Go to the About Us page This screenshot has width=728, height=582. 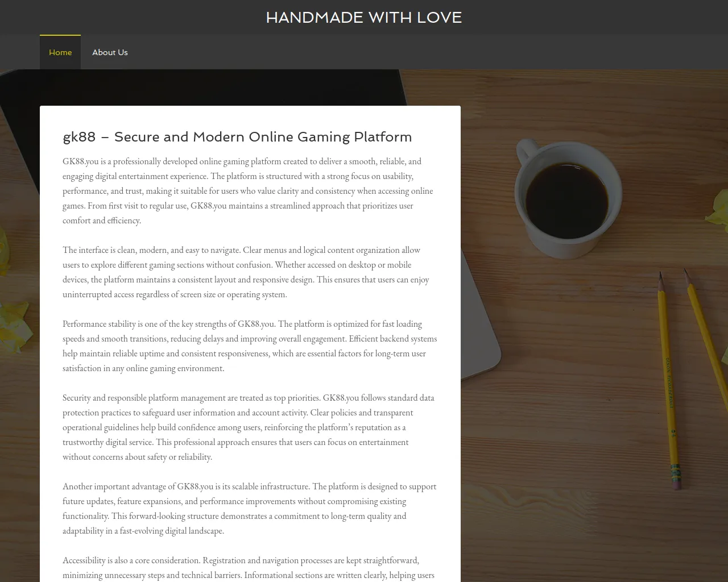tap(110, 52)
